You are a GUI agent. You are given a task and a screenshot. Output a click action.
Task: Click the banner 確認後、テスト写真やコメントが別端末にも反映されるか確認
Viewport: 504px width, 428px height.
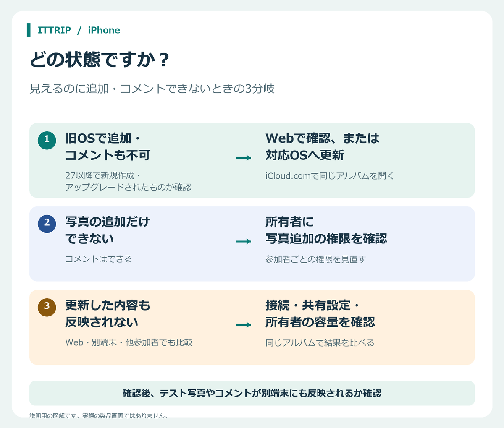[252, 393]
